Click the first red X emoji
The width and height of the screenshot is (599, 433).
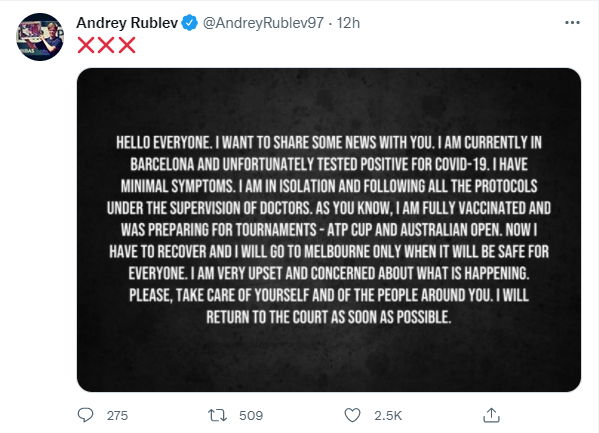coord(86,45)
